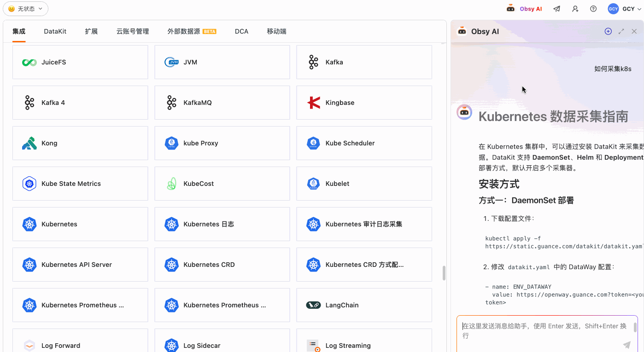
Task: Expand the Obsy AI panel
Action: [x=621, y=31]
